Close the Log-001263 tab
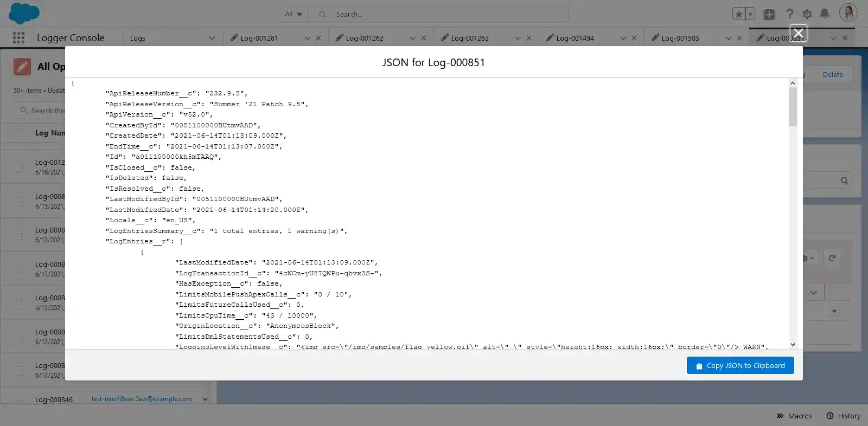This screenshot has width=868, height=426. point(529,38)
